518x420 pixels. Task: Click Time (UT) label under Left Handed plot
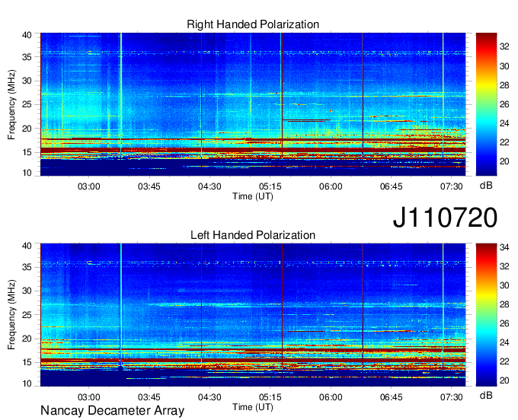click(253, 407)
